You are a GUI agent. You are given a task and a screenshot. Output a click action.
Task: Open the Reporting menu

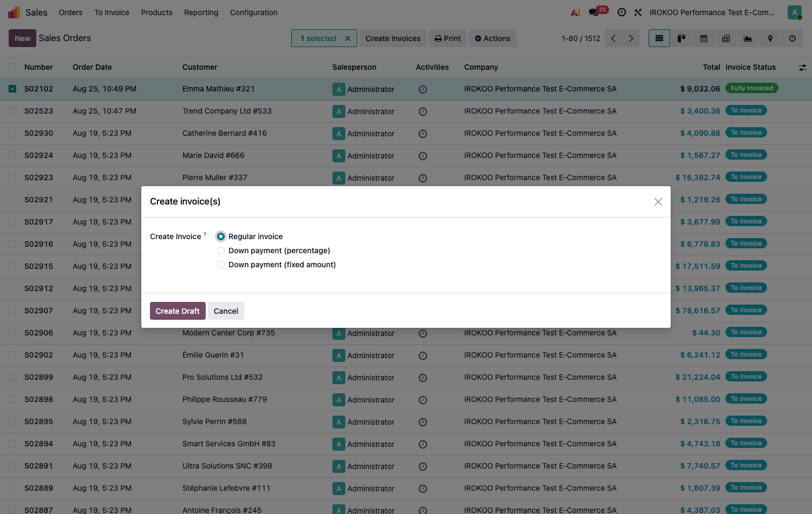point(201,12)
